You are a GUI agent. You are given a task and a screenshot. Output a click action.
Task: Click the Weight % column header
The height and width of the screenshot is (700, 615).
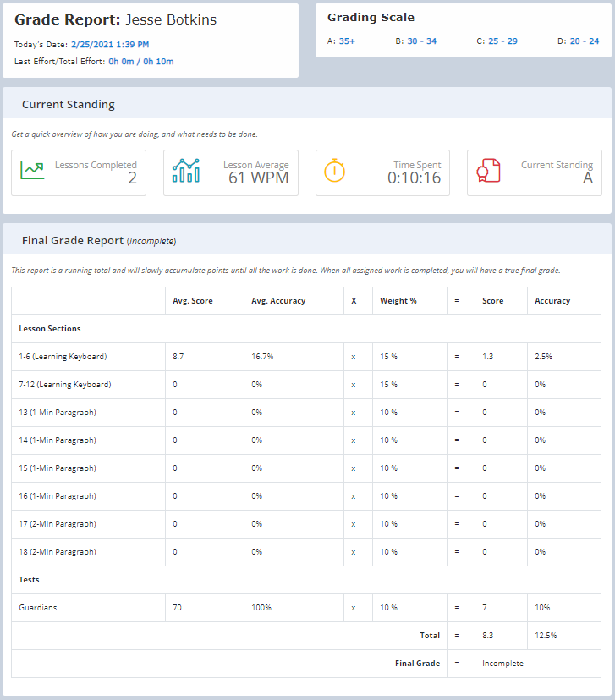398,301
